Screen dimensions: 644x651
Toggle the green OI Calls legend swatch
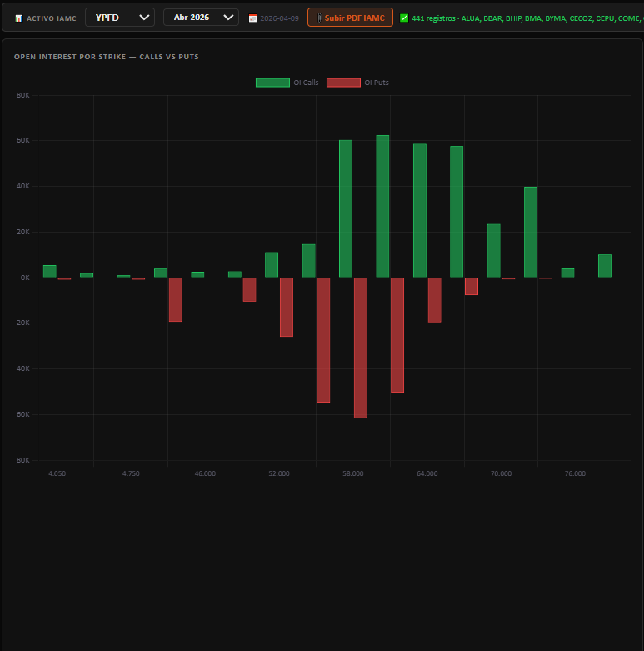(x=272, y=83)
